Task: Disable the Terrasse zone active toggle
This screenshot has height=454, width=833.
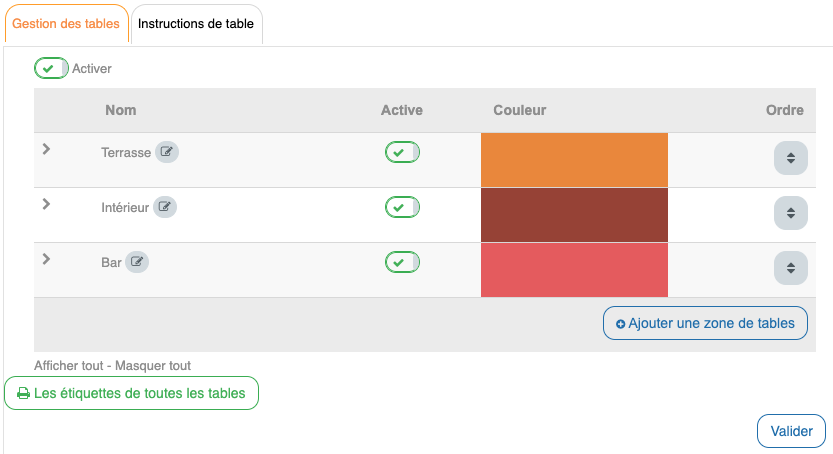Action: tap(402, 152)
